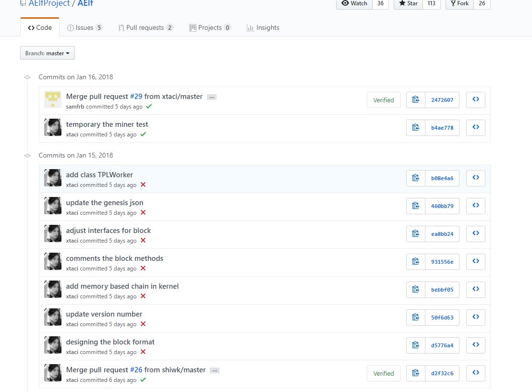Browse repository at commit 931556e
This screenshot has height=392, width=532.
coord(476,262)
